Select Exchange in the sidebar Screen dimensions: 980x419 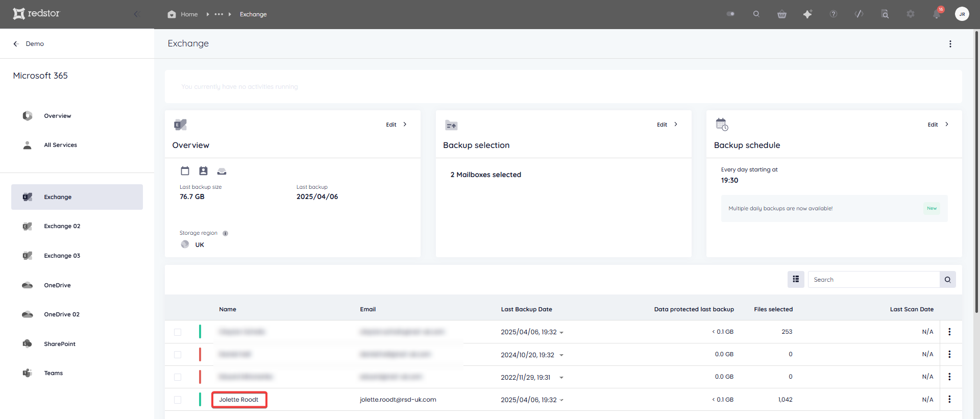click(x=77, y=197)
